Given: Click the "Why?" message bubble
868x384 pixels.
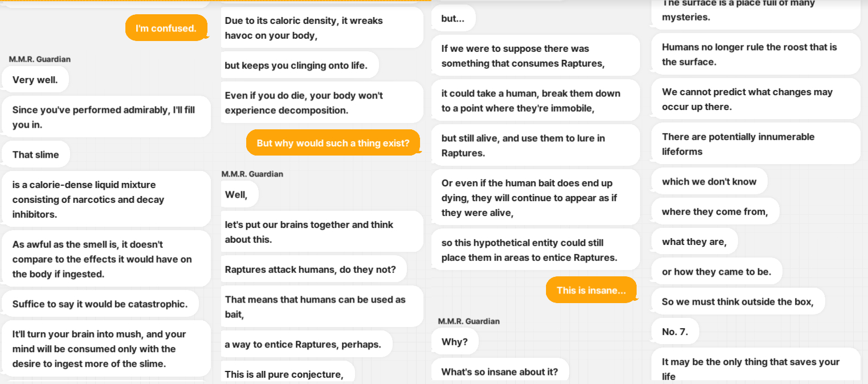Looking at the screenshot, I should point(455,341).
